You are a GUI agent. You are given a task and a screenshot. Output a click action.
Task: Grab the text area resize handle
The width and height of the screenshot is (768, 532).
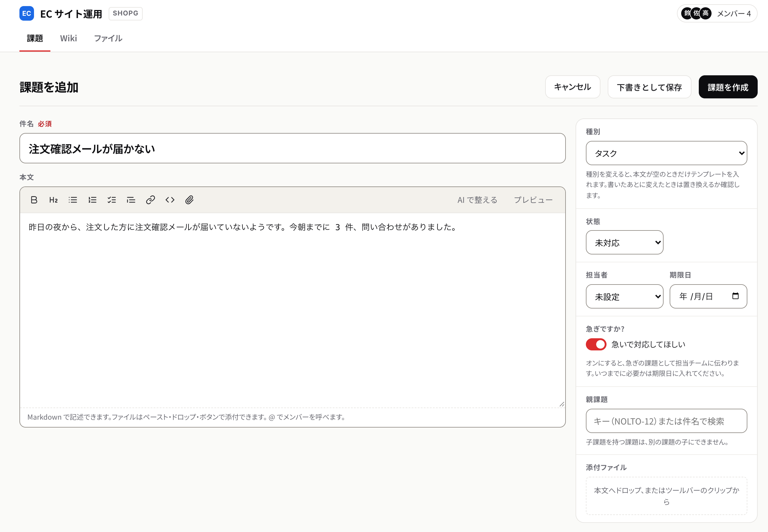tap(562, 404)
